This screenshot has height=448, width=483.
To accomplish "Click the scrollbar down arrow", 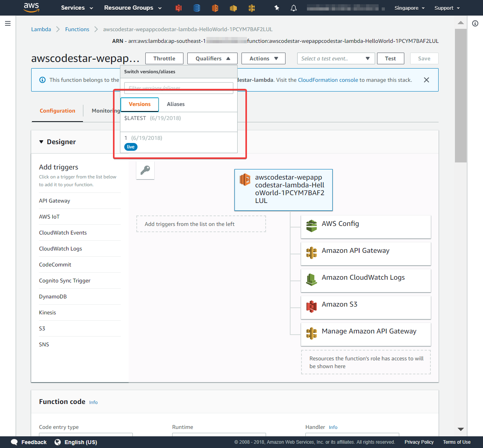I will pos(461,429).
